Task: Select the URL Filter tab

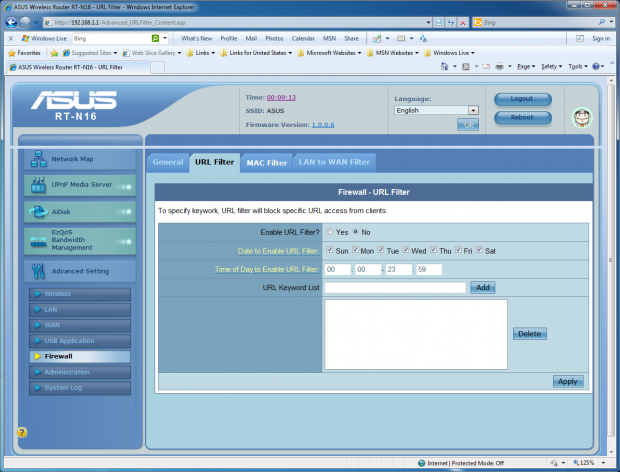Action: pyautogui.click(x=215, y=162)
